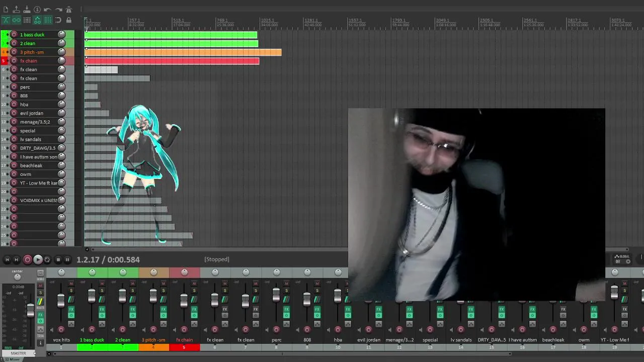Viewport: 644px width, 362px height.
Task: Select the MASTER label in the mixer
Action: 18,353
